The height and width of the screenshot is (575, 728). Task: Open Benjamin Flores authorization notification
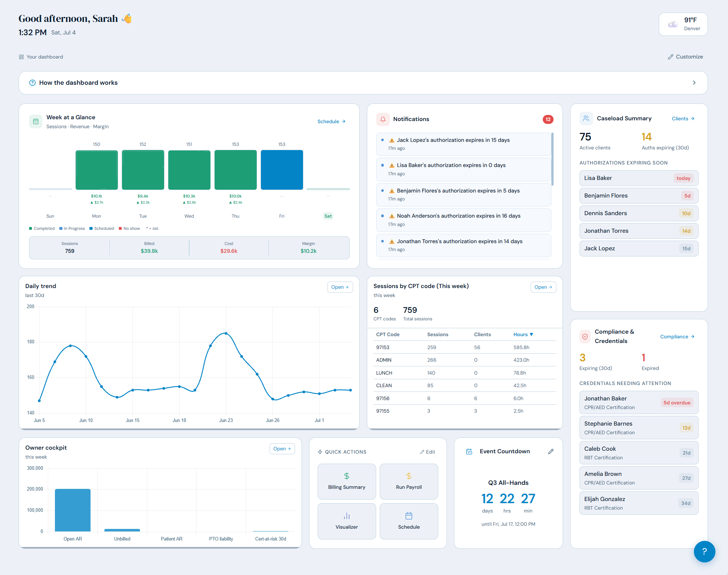click(x=463, y=195)
